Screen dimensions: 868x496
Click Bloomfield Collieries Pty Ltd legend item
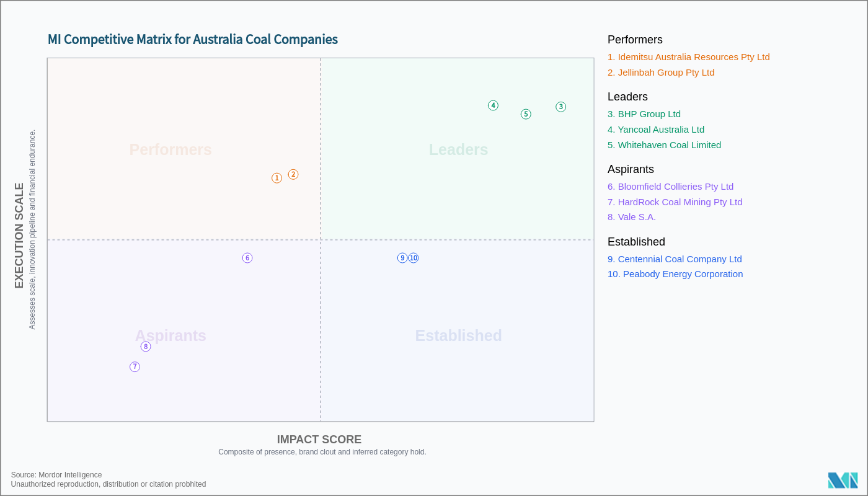[670, 187]
